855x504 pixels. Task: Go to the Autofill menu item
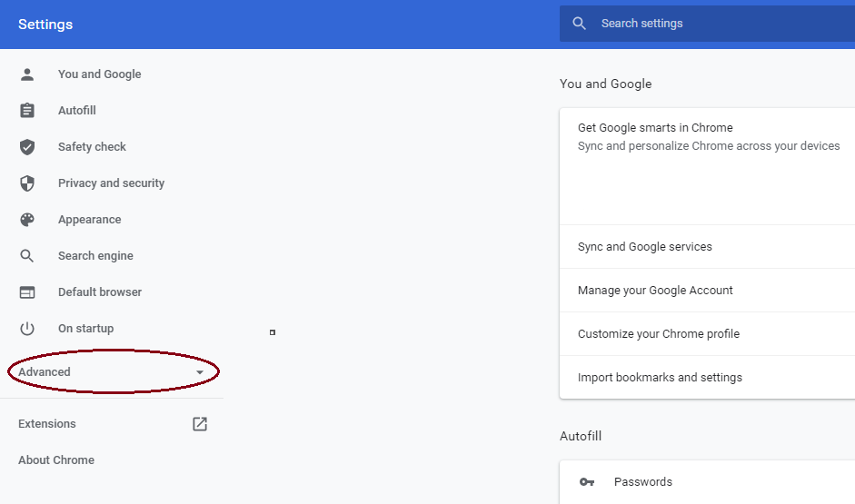pos(77,111)
